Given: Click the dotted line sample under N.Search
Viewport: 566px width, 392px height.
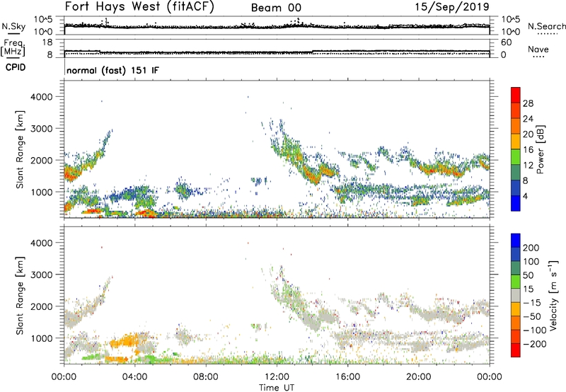Looking at the screenshot, I should pos(547,34).
